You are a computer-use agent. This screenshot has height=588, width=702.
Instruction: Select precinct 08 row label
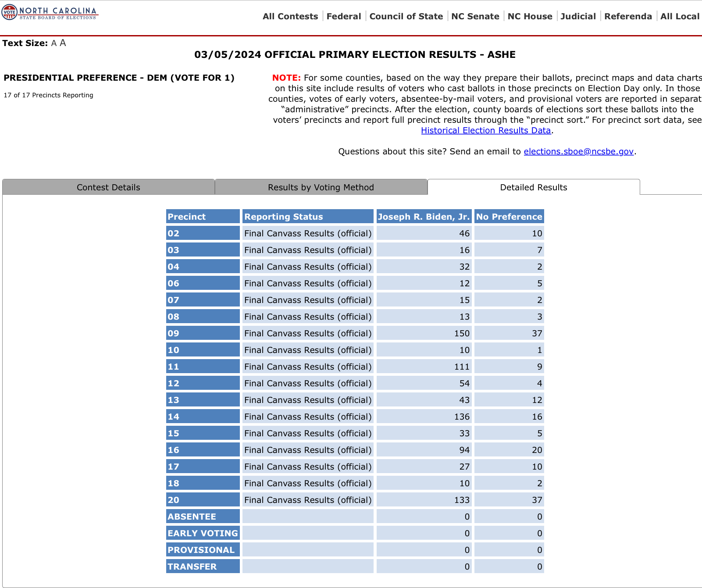(x=203, y=317)
